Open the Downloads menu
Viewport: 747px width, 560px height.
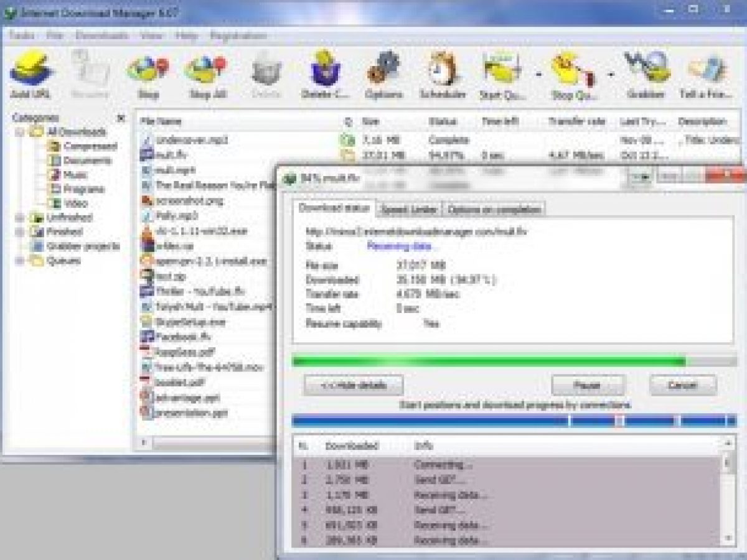pos(102,35)
